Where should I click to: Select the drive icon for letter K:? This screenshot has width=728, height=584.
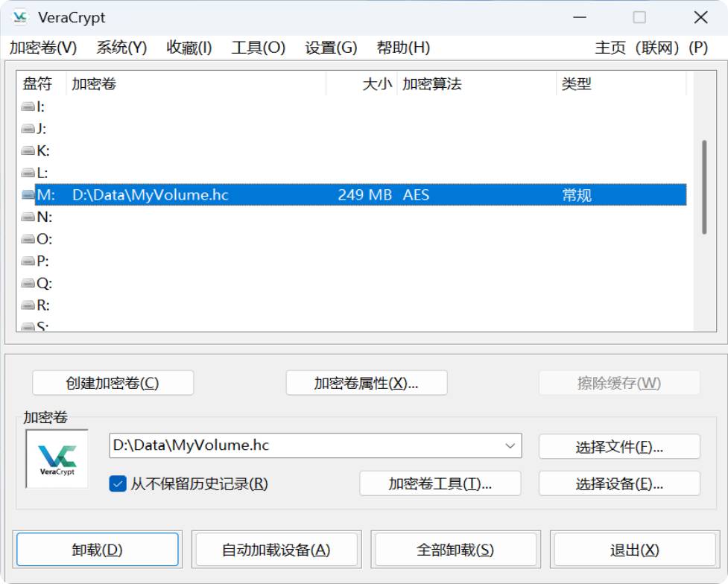[x=28, y=151]
